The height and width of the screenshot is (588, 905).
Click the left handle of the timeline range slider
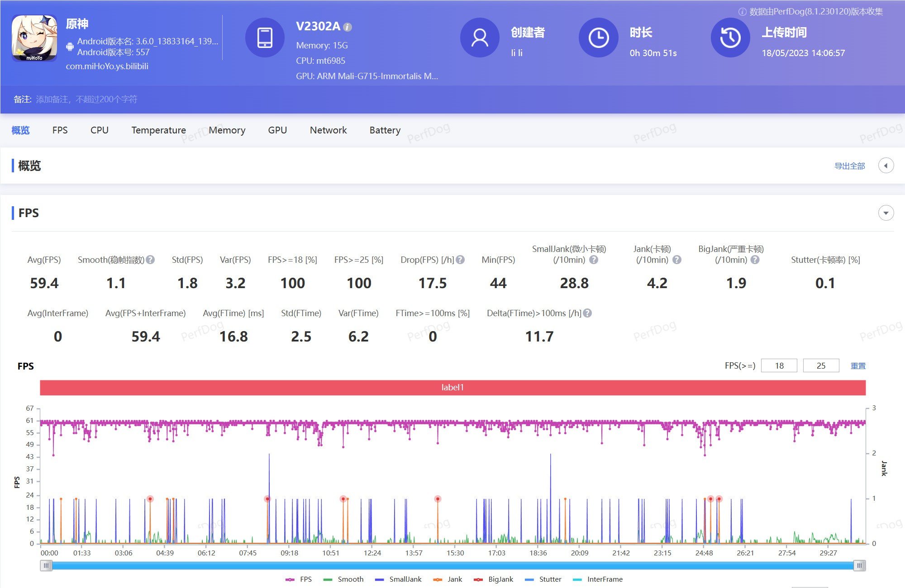47,565
